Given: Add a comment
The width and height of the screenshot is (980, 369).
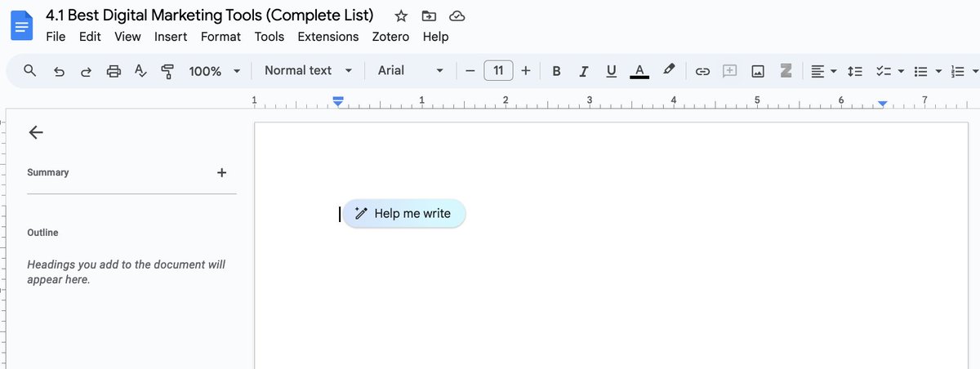Looking at the screenshot, I should pos(730,71).
